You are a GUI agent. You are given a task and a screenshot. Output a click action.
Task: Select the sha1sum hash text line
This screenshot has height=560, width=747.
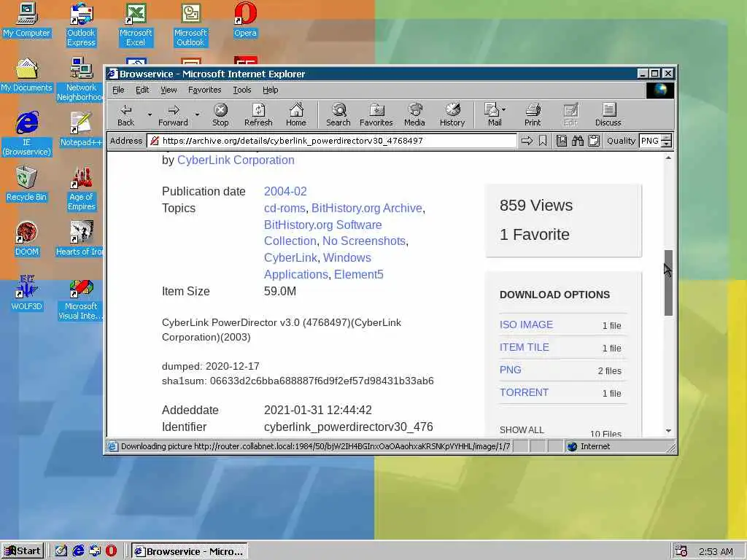[298, 381]
